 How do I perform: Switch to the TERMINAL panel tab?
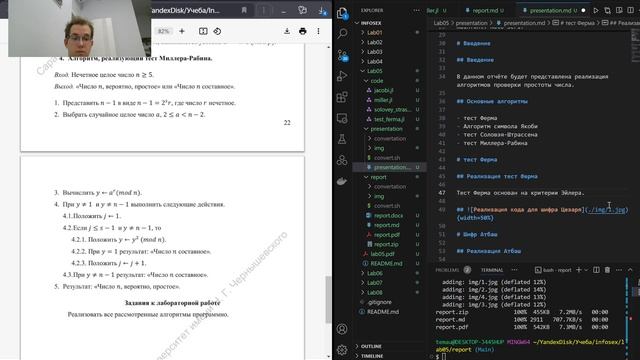pyautogui.click(x=491, y=270)
